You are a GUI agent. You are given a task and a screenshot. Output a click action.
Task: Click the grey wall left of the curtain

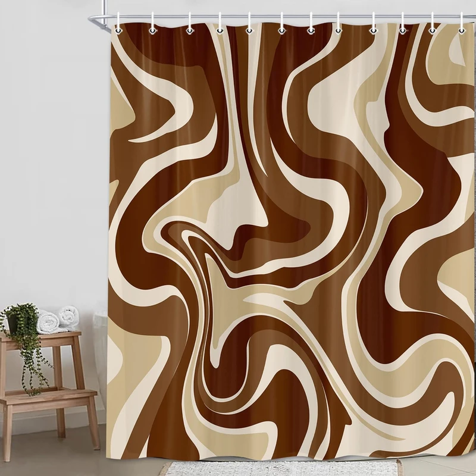tap(48, 149)
